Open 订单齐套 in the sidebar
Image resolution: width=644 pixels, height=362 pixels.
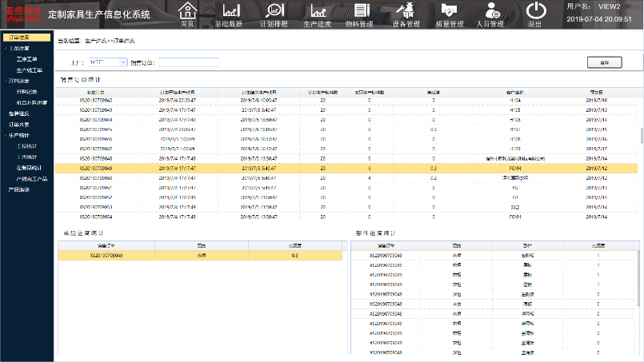(x=19, y=125)
